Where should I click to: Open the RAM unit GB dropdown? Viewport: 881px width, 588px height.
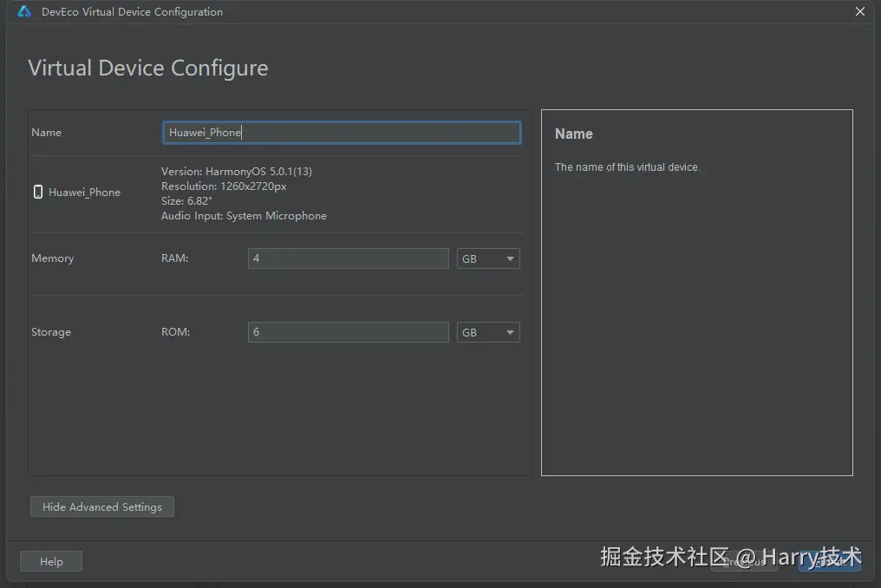coord(488,258)
